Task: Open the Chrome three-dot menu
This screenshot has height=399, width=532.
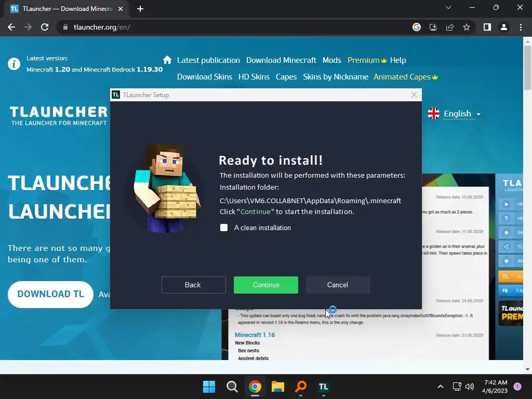Action: [x=521, y=27]
